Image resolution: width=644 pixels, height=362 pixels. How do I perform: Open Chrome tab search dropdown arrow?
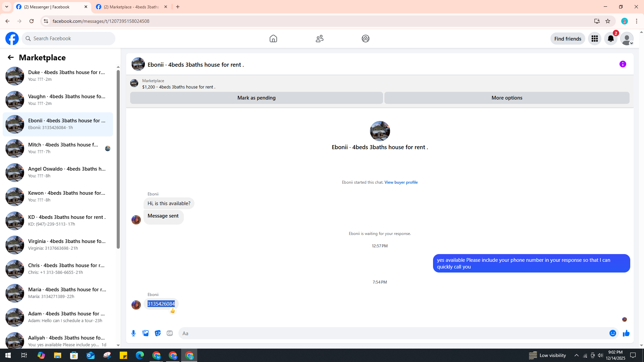pyautogui.click(x=7, y=7)
